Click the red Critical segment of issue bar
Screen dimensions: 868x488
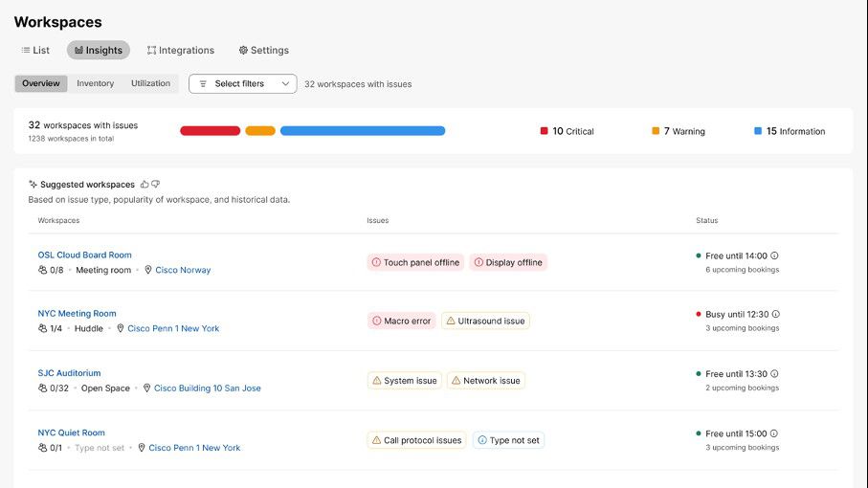210,131
